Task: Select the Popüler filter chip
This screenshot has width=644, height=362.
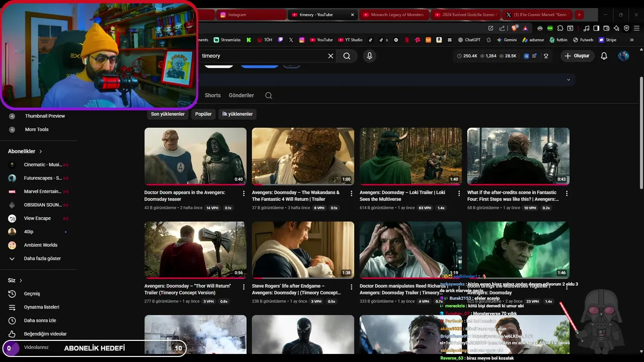Action: point(203,114)
